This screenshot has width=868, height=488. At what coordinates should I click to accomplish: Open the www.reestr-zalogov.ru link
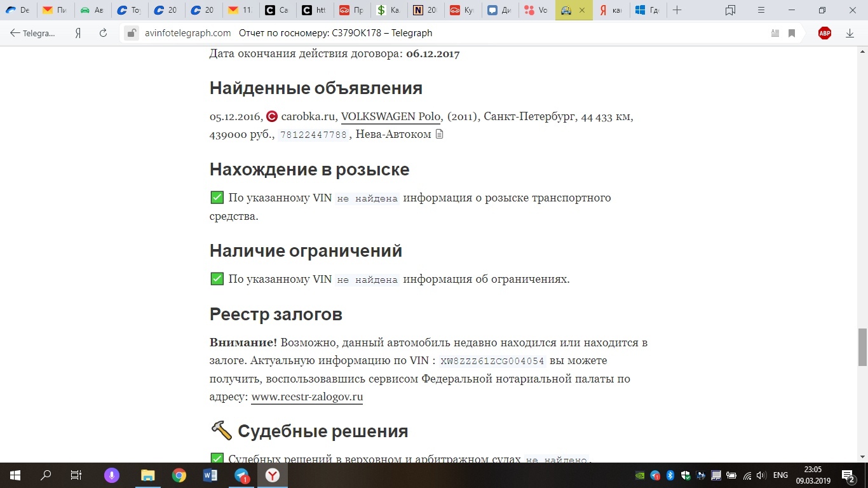[307, 397]
